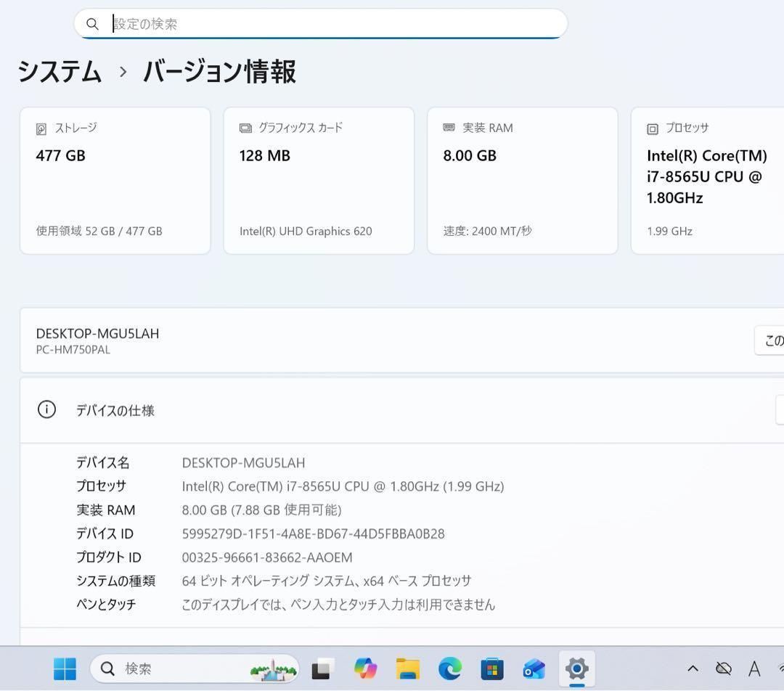Click the グラフィックス カード display icon
This screenshot has height=691, width=784.
(245, 128)
